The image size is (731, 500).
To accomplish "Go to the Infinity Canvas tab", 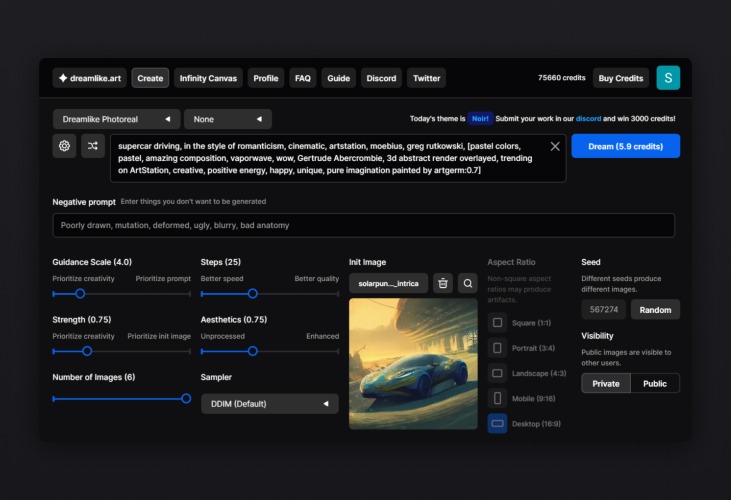I will 208,78.
